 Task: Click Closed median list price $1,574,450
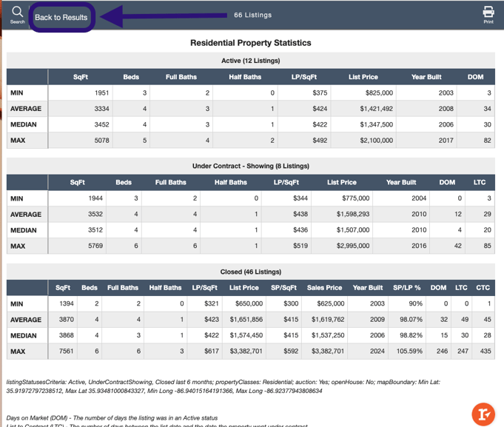[246, 335]
